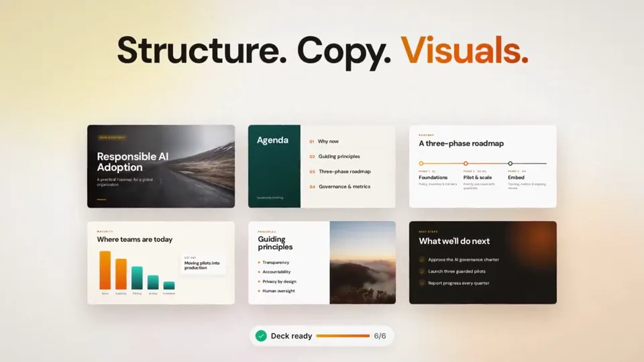Open the Responsible AI Adoption title slide
This screenshot has width=644, height=362.
161,166
